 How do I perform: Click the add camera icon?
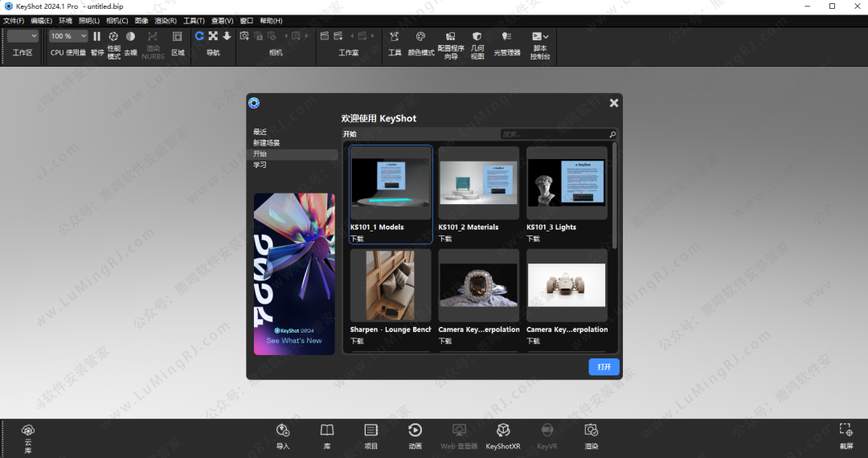coord(244,36)
